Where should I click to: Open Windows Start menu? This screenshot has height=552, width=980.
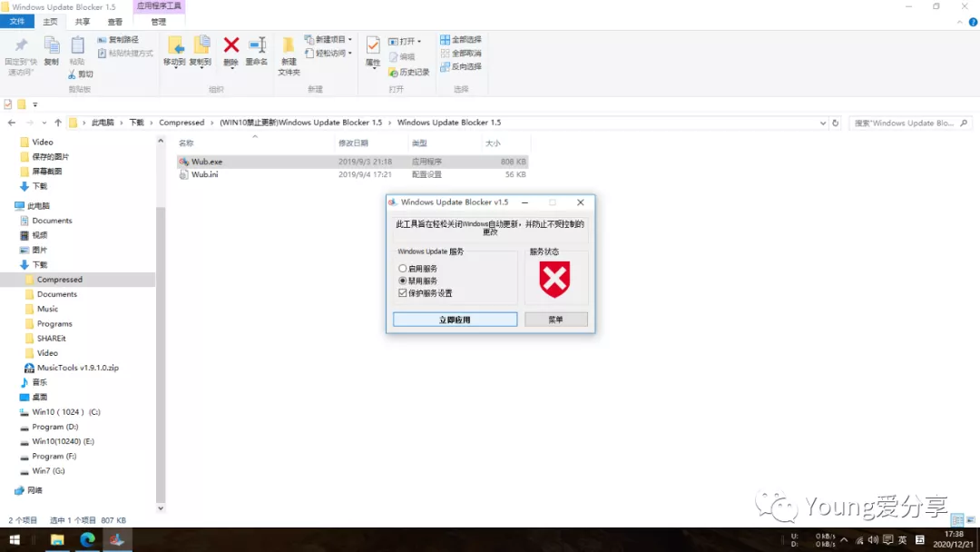tap(15, 539)
